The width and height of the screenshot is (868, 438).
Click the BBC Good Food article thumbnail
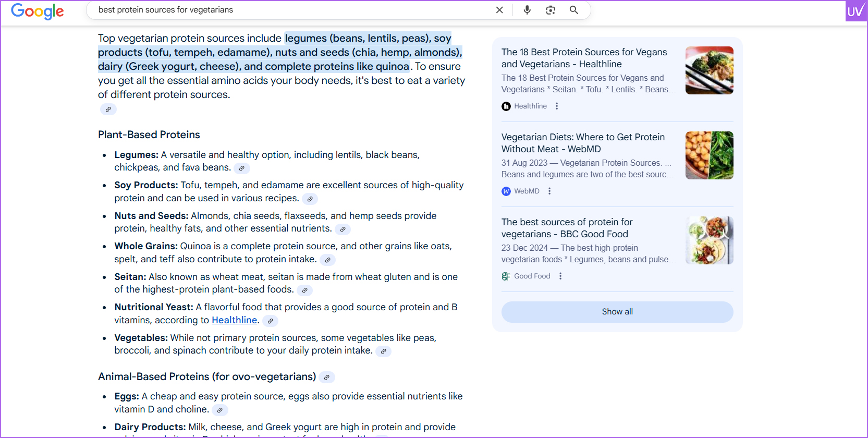[709, 240]
